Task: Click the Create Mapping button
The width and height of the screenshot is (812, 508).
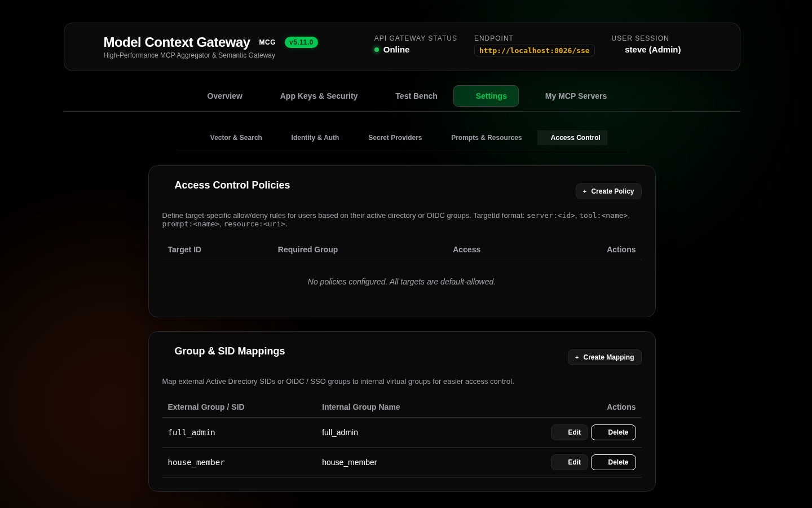Action: 604,357
